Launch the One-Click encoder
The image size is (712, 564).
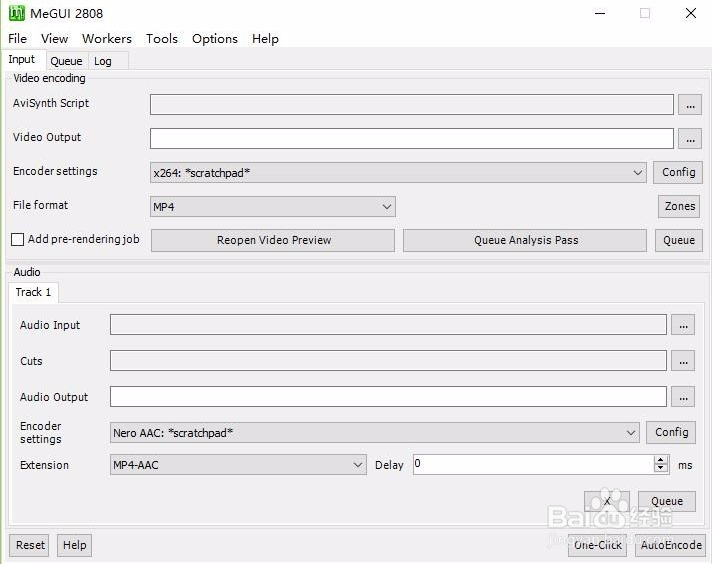[x=597, y=545]
